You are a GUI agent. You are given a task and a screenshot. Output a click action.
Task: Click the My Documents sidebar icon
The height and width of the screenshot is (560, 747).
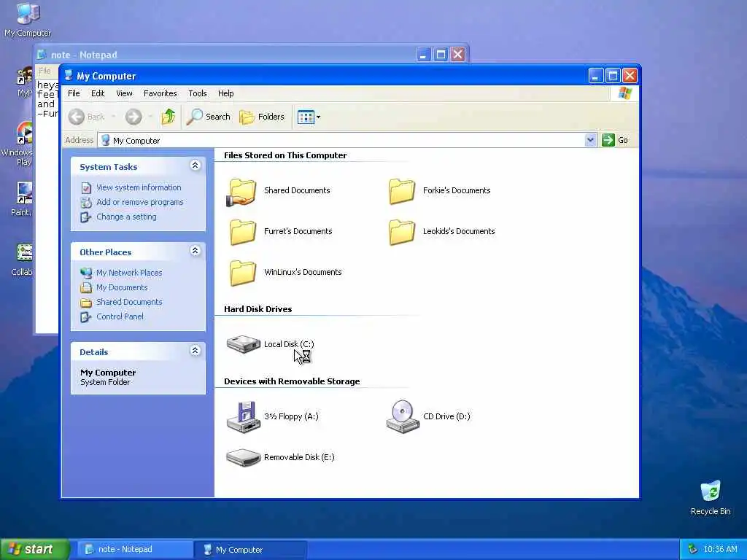[x=86, y=287]
